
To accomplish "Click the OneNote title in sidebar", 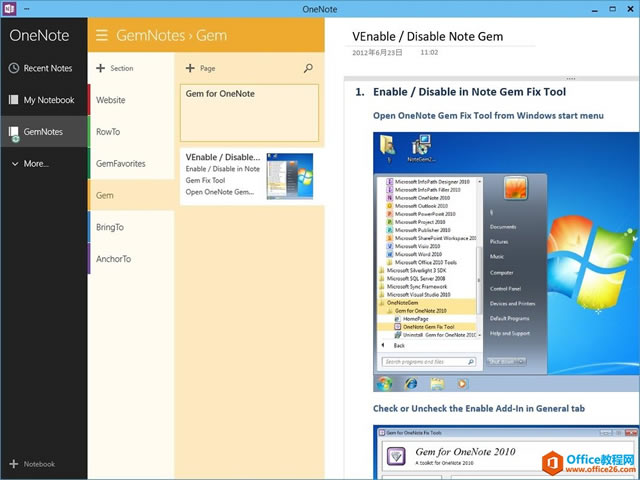I will pyautogui.click(x=39, y=36).
